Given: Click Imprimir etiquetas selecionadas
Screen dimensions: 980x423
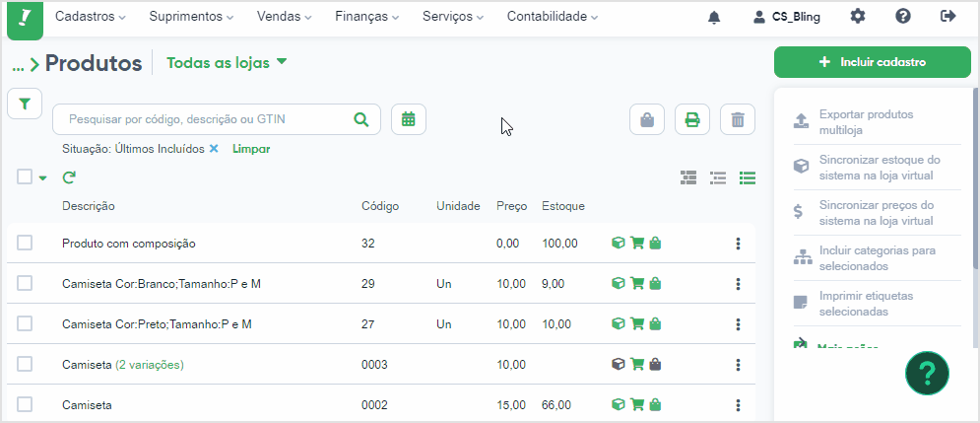Looking at the screenshot, I should [x=877, y=303].
